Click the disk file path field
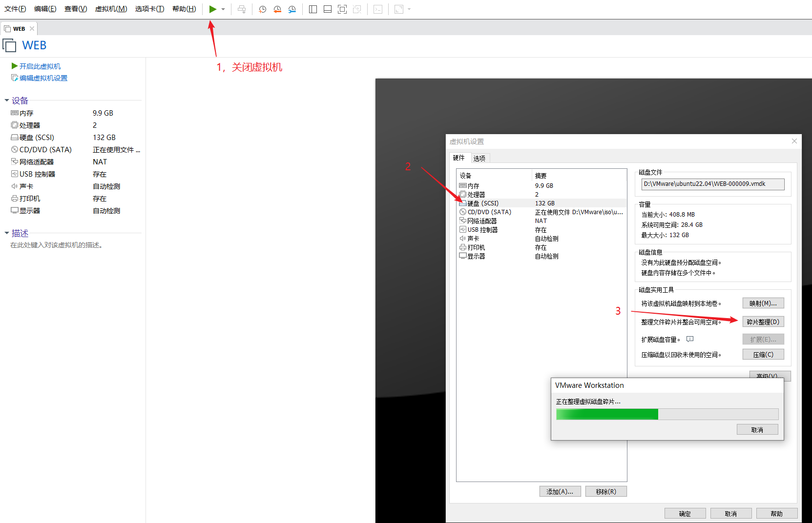 [713, 184]
